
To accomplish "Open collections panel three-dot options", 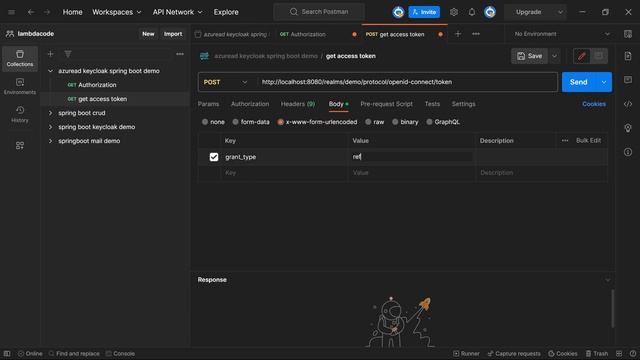I will click(x=180, y=54).
